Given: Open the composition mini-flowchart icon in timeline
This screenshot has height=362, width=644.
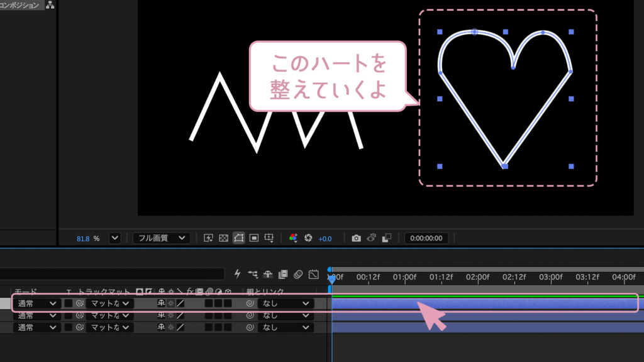Looking at the screenshot, I should 253,274.
